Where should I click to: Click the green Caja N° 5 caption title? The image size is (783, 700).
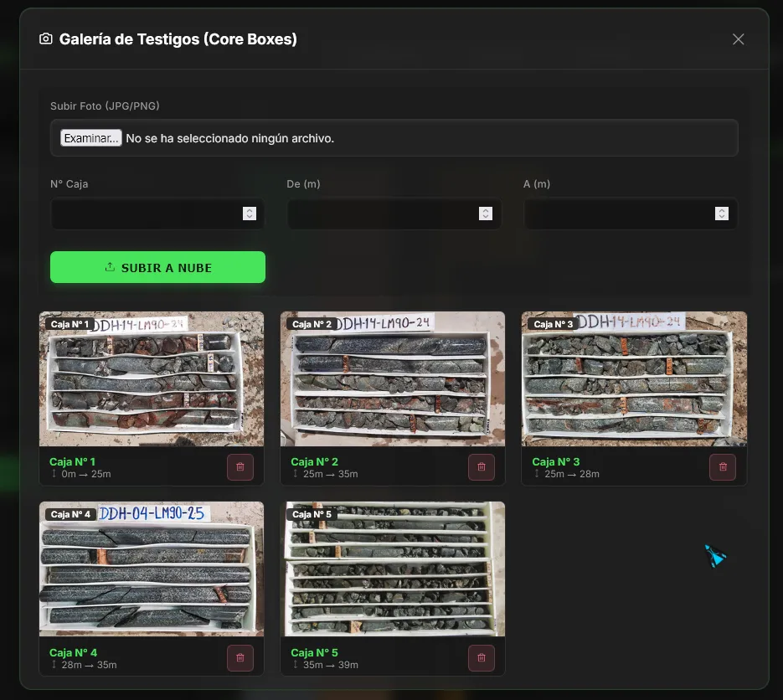(315, 652)
